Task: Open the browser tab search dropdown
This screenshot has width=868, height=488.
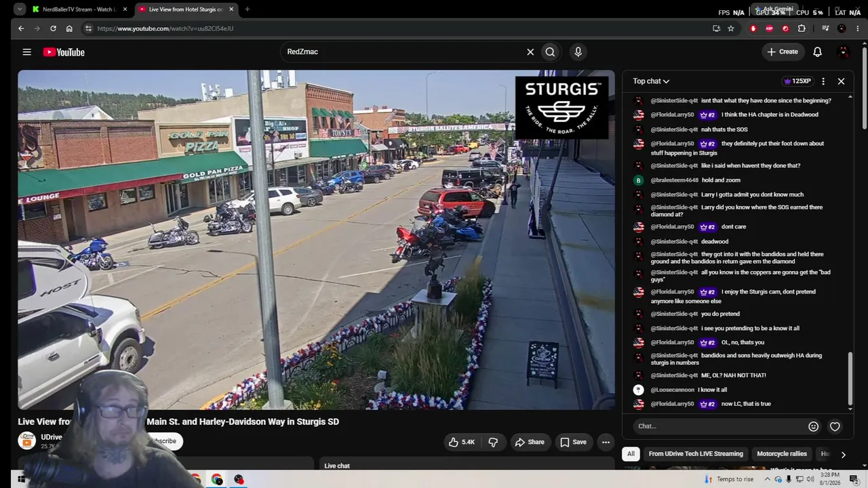Action: click(20, 9)
